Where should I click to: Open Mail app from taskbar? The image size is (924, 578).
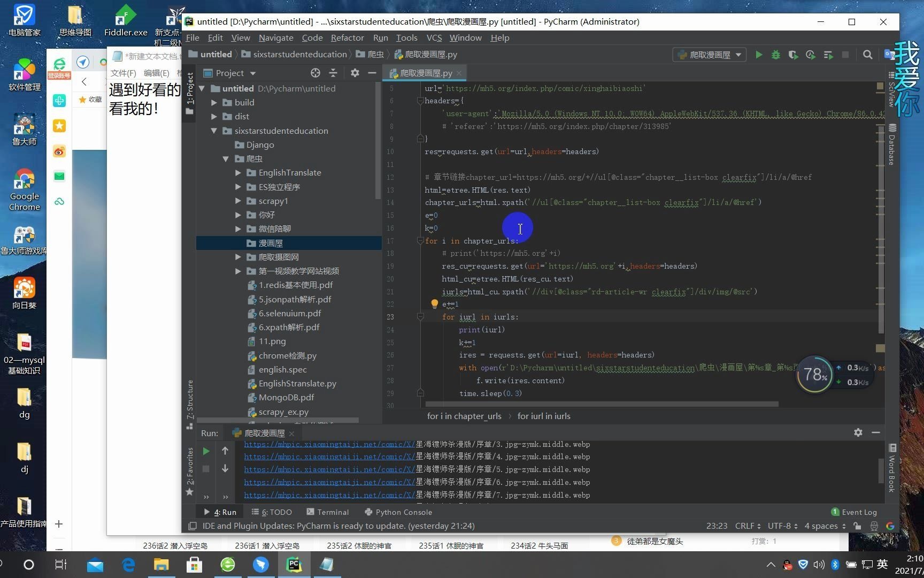tap(95, 565)
